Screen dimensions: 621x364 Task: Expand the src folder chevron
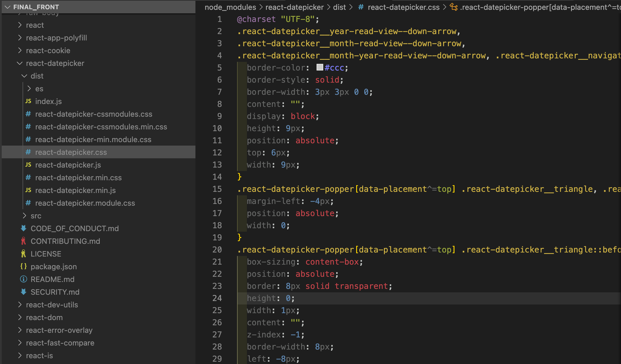(24, 216)
